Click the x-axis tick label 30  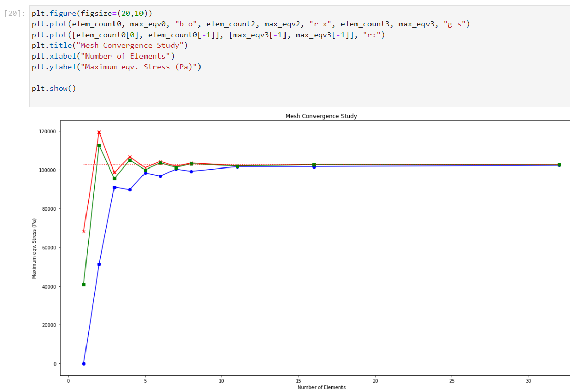point(529,381)
